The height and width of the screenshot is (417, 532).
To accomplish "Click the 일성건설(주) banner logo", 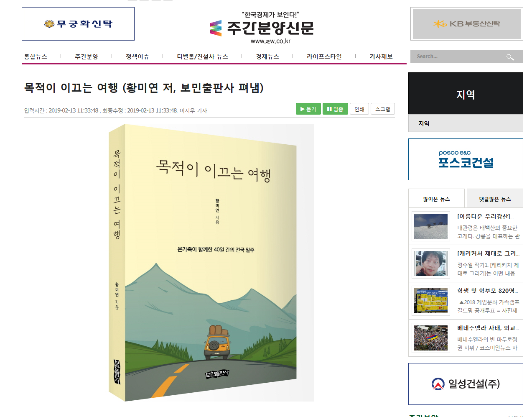I will (x=466, y=384).
